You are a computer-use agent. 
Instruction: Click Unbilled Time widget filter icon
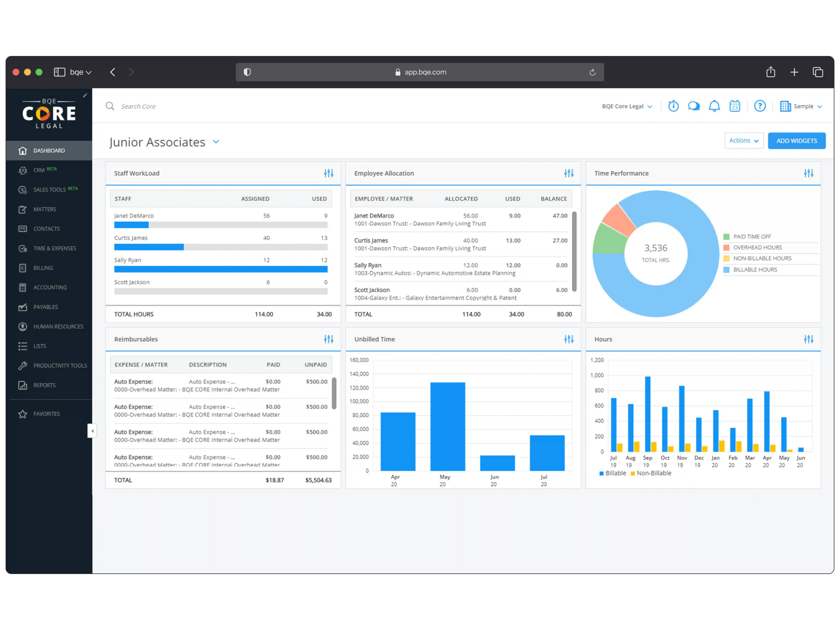coord(568,339)
